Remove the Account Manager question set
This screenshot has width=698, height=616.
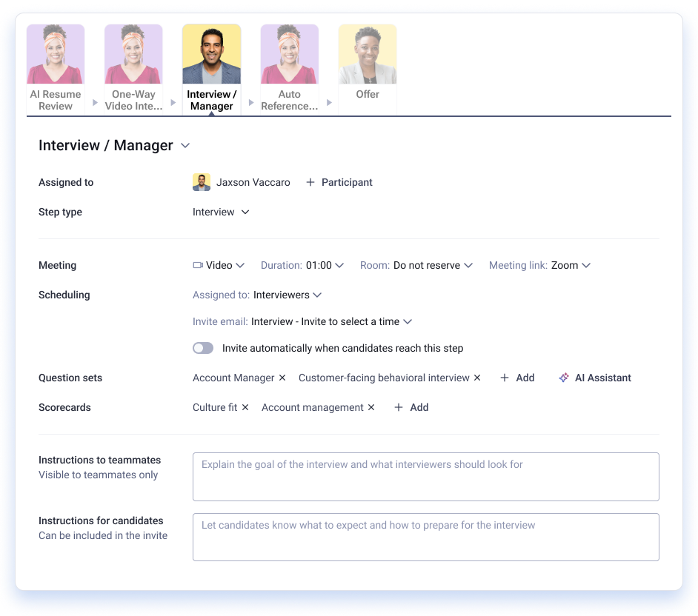point(282,378)
